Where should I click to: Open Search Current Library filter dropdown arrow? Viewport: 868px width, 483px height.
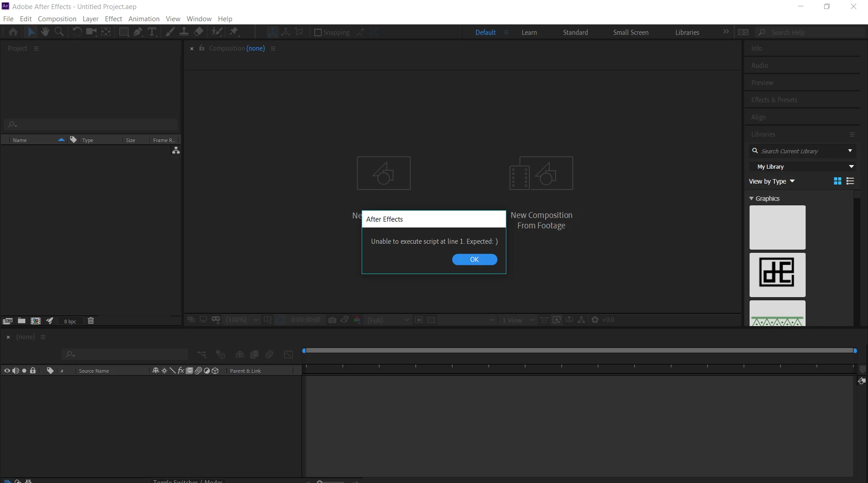[850, 151]
